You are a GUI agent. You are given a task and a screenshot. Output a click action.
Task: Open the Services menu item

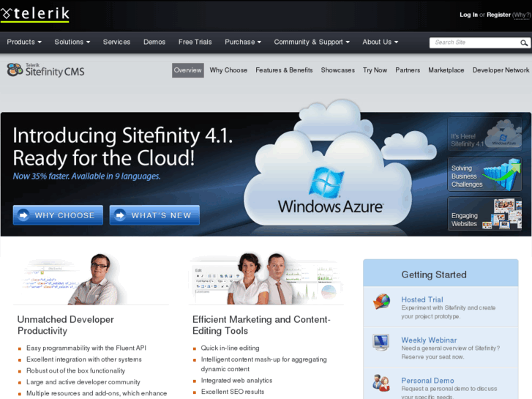[116, 42]
